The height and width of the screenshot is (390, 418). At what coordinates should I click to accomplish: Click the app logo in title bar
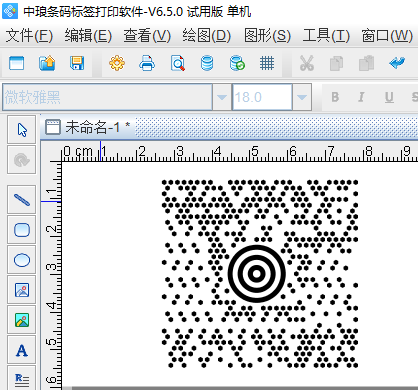pyautogui.click(x=10, y=11)
